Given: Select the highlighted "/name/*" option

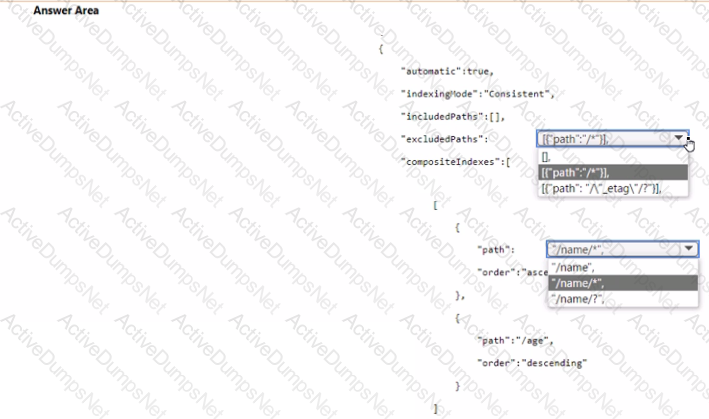Looking at the screenshot, I should coord(623,283).
